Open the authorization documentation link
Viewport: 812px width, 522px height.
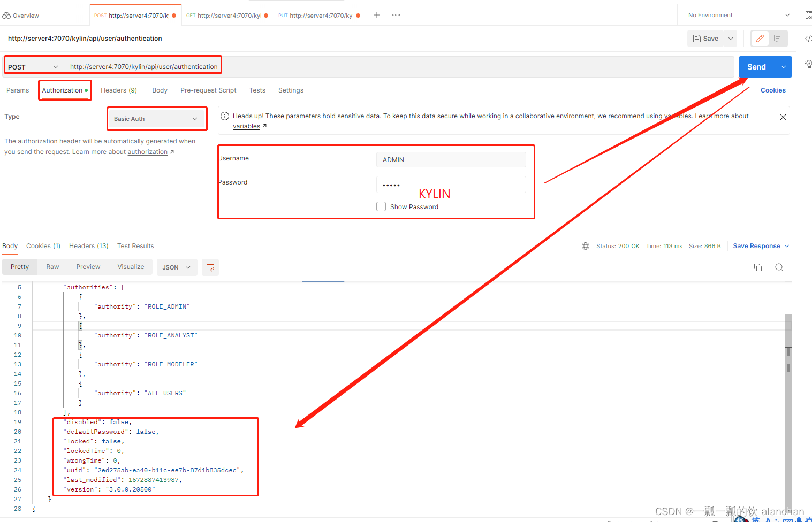pos(148,152)
